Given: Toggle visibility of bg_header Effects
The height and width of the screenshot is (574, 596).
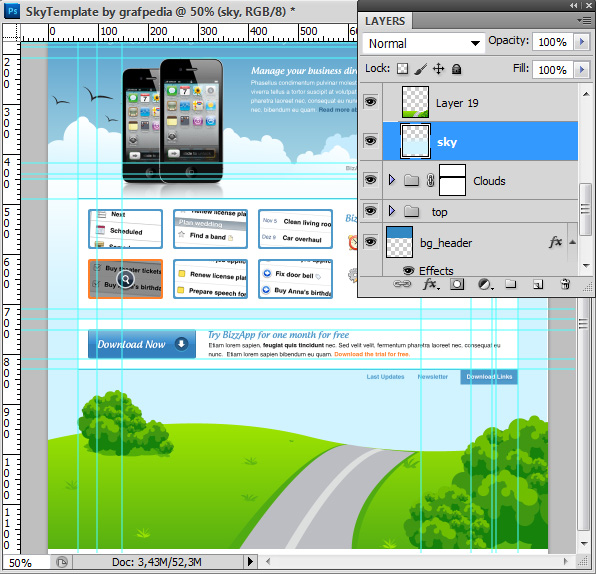Looking at the screenshot, I should coord(409,271).
